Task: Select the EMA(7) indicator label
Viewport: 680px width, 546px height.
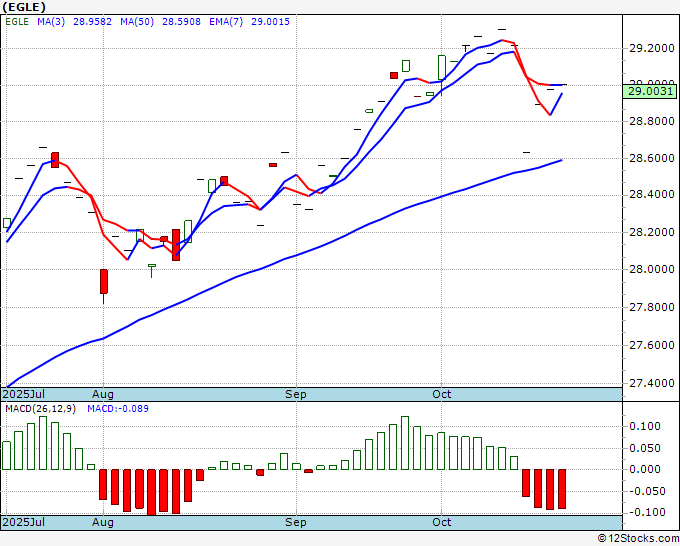Action: pos(226,22)
